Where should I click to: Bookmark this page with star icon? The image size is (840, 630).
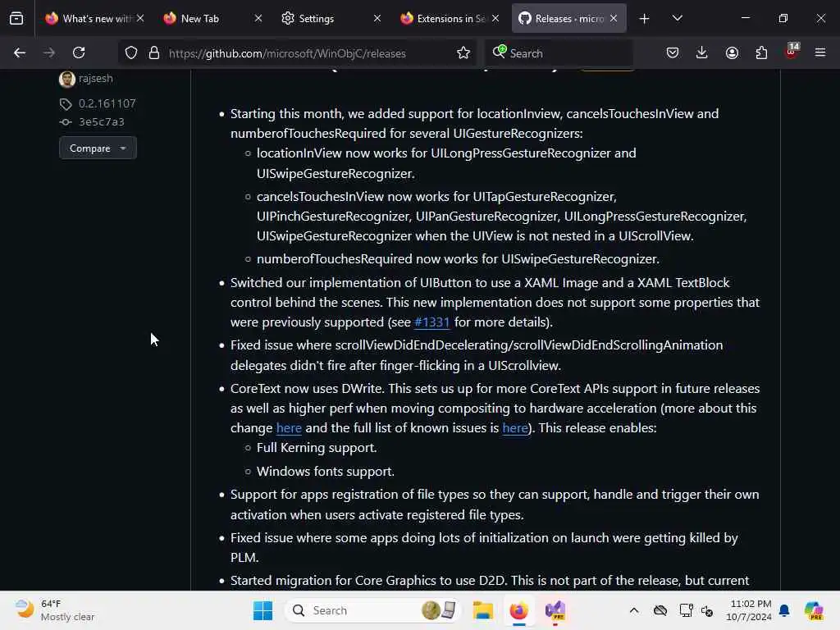coord(463,52)
